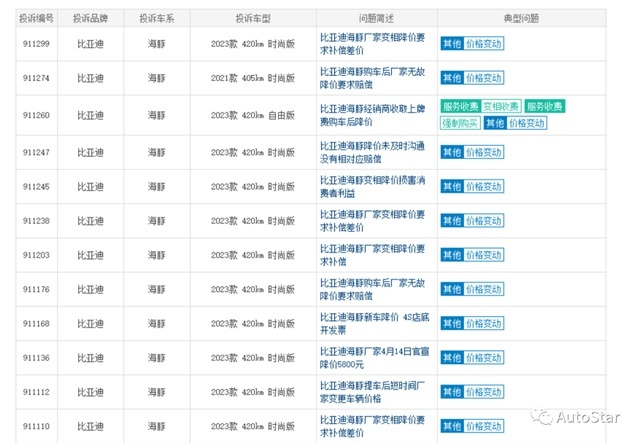The image size is (640, 443).
Task: Click the 投诉编号 column header
Action: 36,18
